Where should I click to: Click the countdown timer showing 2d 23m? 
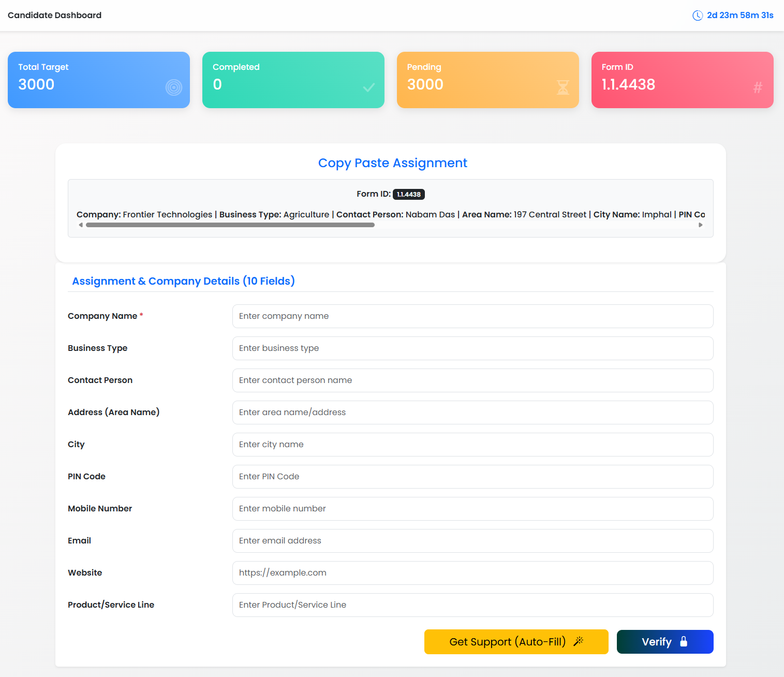pos(740,16)
